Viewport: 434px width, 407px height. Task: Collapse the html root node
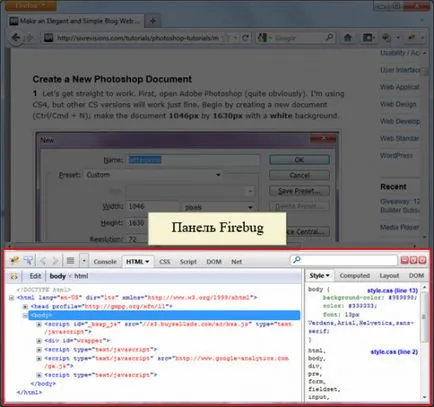pos(11,298)
